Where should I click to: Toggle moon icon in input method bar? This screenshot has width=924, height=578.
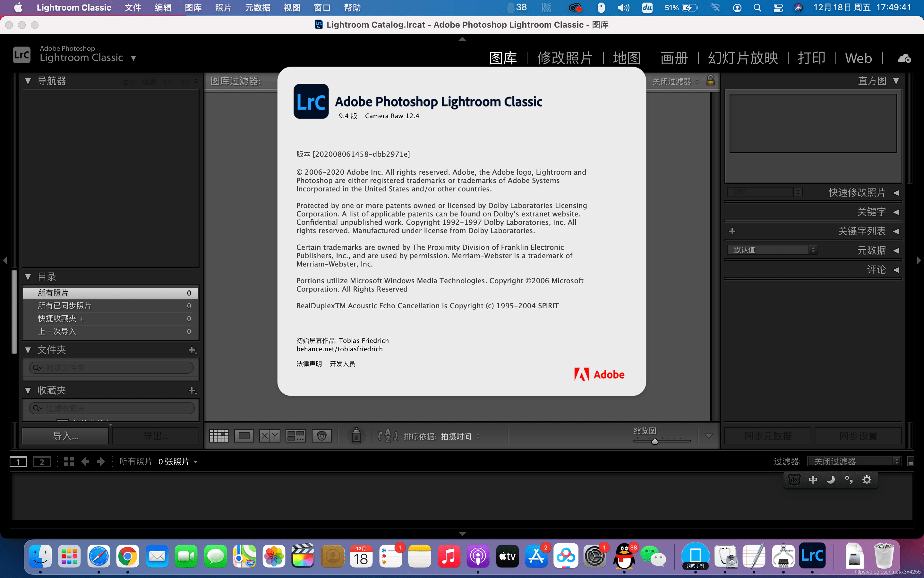[830, 480]
